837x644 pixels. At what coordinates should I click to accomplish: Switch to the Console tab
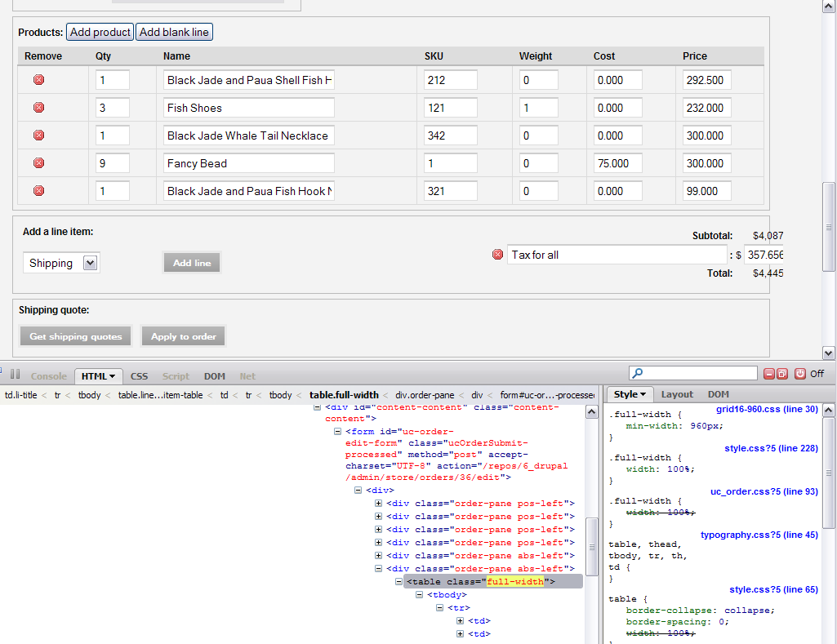tap(48, 376)
